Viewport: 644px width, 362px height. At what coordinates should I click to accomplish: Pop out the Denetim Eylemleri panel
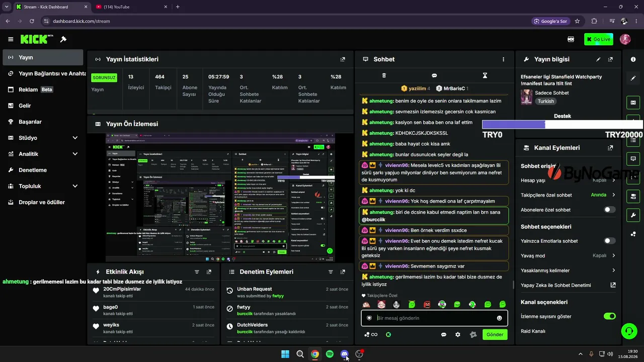coord(343,271)
